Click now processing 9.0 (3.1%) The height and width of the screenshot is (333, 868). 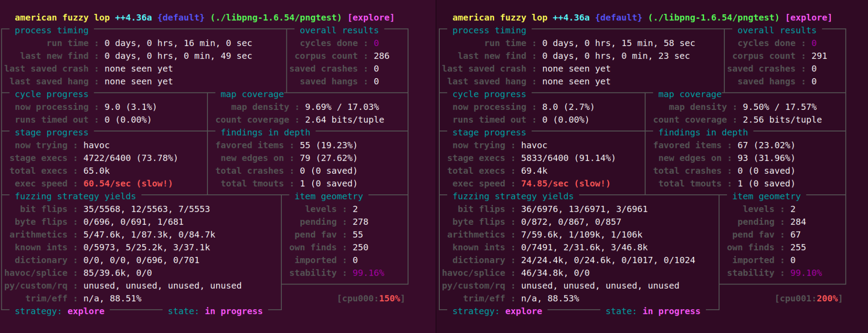point(131,107)
